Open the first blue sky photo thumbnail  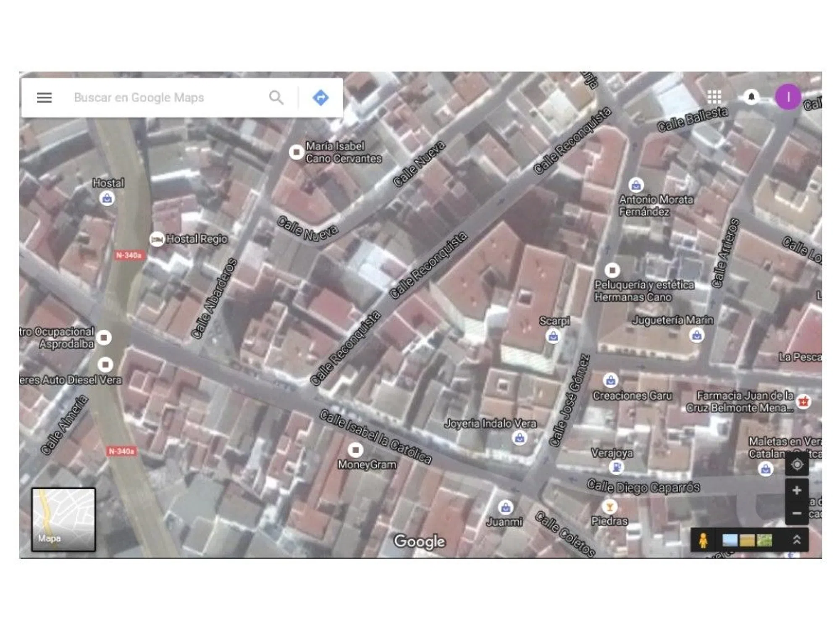pyautogui.click(x=730, y=540)
